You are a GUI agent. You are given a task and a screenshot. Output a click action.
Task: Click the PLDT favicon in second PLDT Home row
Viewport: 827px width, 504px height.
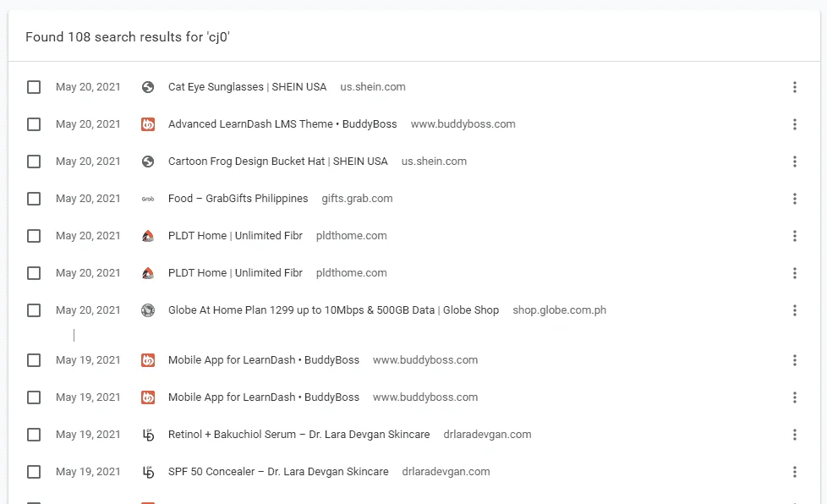148,273
